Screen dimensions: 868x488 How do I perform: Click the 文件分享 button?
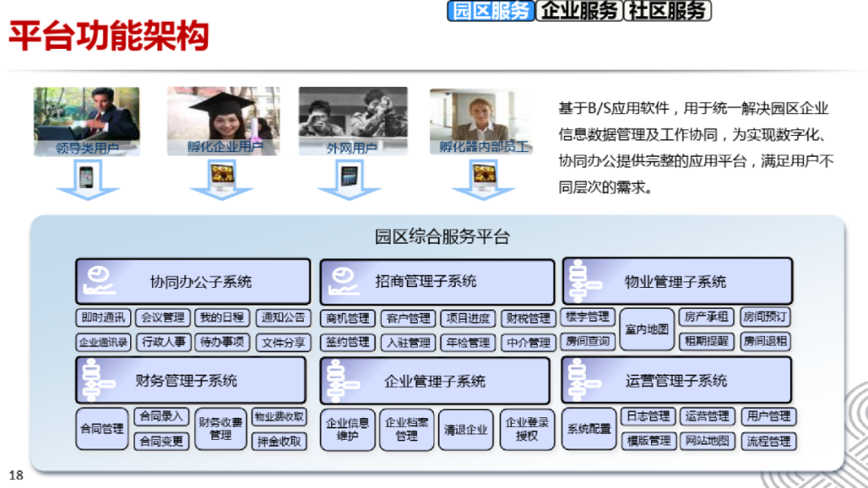285,342
